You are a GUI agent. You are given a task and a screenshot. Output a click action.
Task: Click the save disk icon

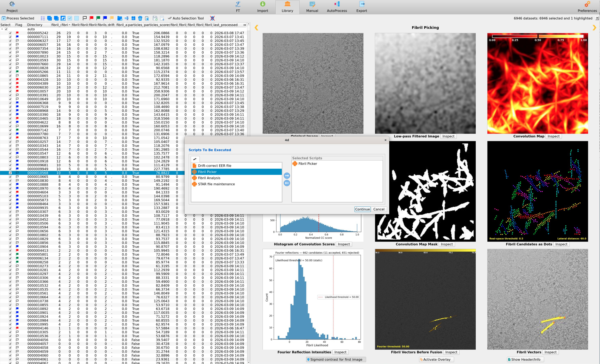[x=155, y=18]
